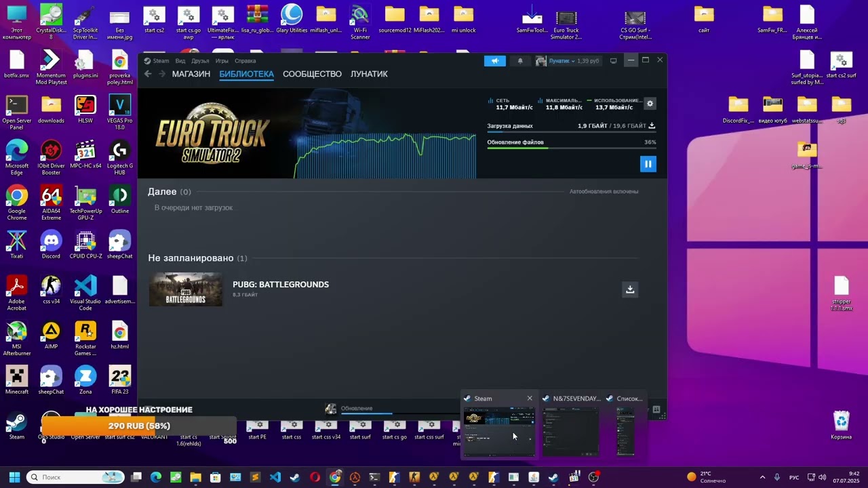The image size is (868, 488).
Task: Open VEGAS Pro 18.0 icon
Action: (x=119, y=113)
